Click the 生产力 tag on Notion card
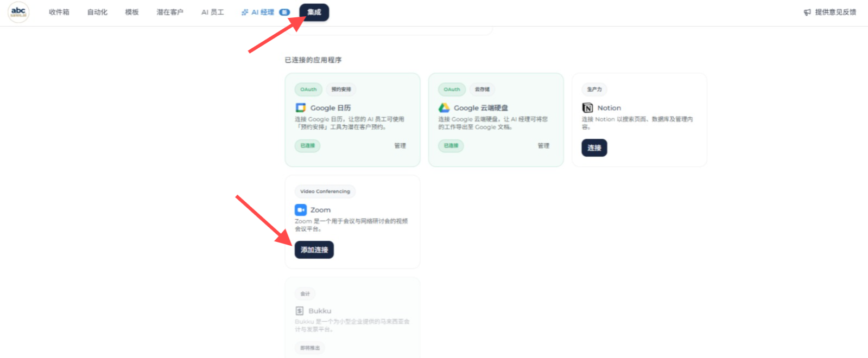Screen dimensions: 868x358 [x=594, y=90]
